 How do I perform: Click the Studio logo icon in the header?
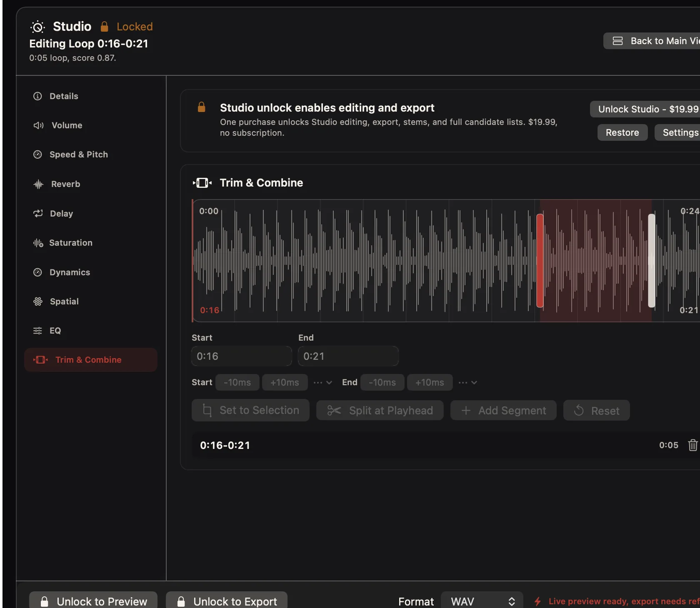37,27
